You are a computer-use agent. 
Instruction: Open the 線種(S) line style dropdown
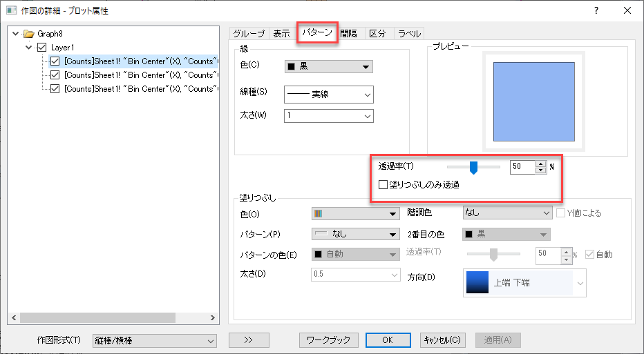[328, 94]
